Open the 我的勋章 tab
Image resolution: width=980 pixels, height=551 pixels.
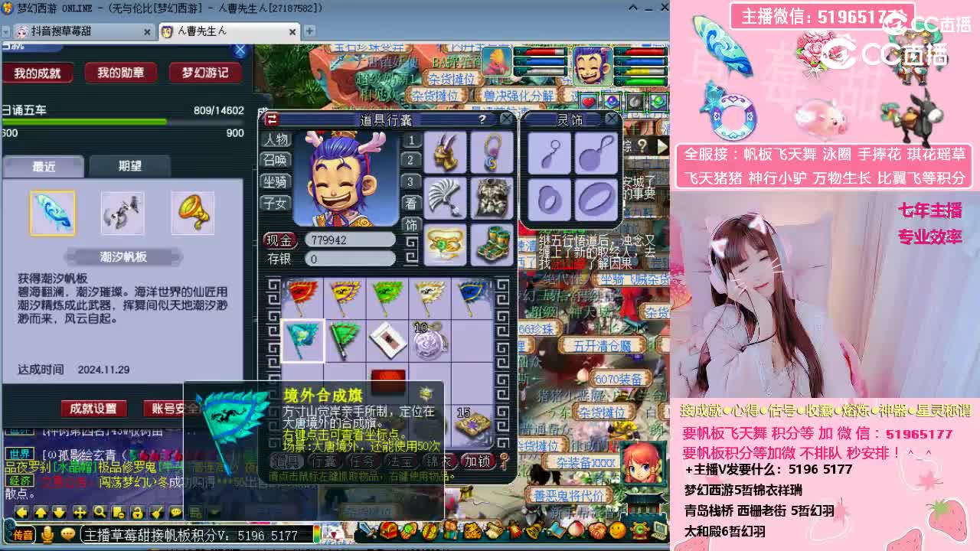tap(120, 73)
